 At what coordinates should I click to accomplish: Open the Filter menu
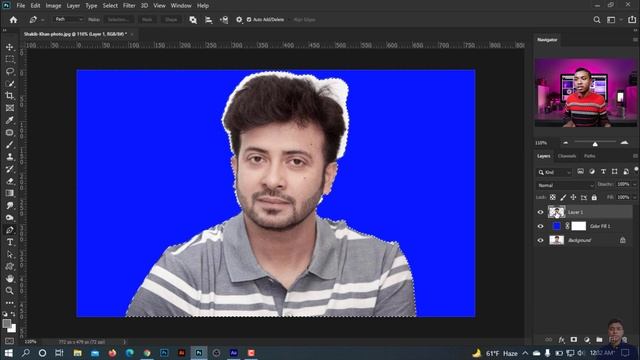[x=129, y=6]
